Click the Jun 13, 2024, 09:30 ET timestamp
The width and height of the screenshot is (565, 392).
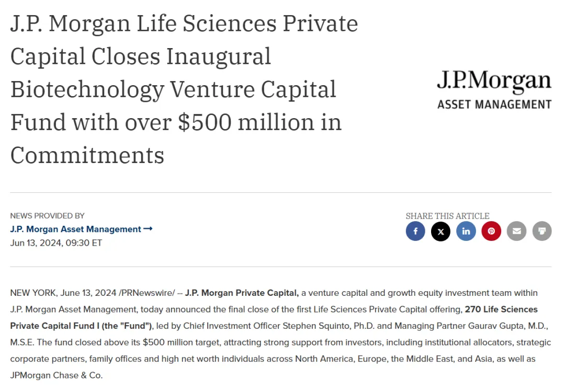[56, 243]
